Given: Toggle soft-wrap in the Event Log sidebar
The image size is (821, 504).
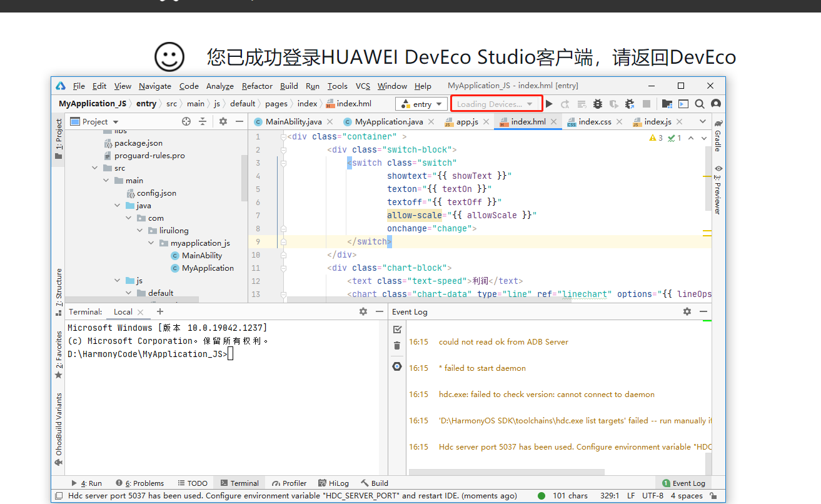Looking at the screenshot, I should coord(396,367).
